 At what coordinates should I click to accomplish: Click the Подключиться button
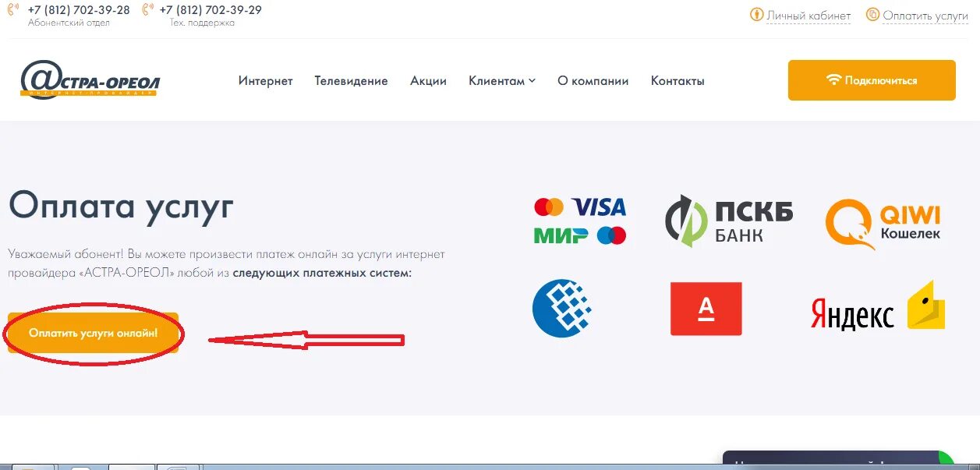[x=872, y=80]
